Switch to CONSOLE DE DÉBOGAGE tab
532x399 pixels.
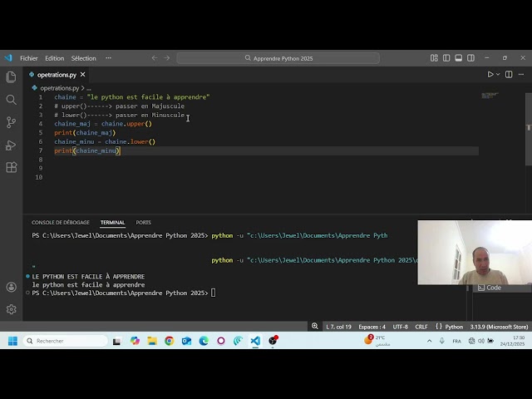pos(61,223)
